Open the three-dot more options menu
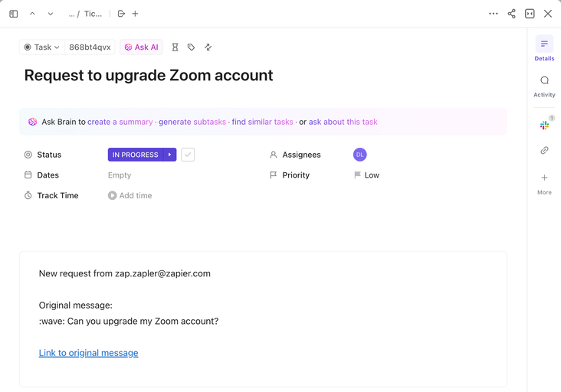This screenshot has height=392, width=561. [x=494, y=14]
